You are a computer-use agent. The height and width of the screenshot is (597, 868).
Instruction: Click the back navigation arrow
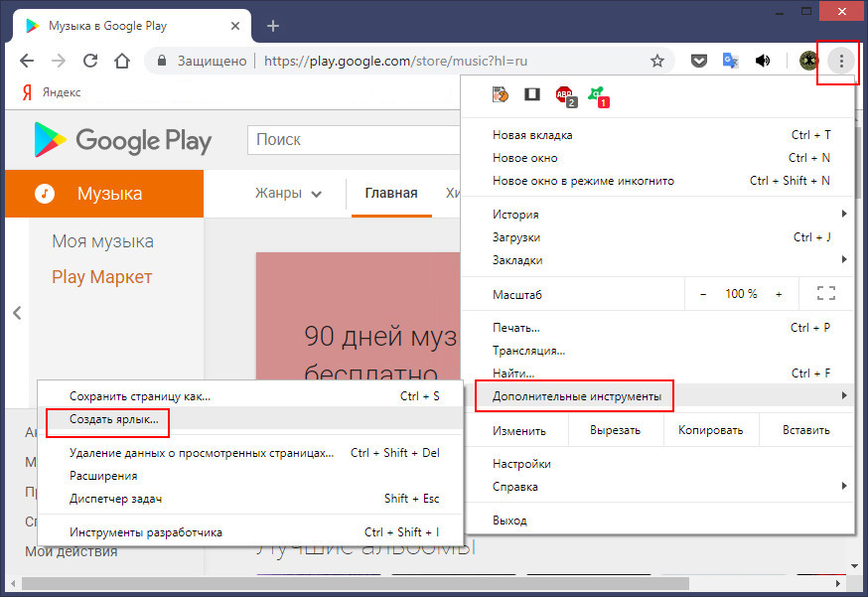pos(27,61)
